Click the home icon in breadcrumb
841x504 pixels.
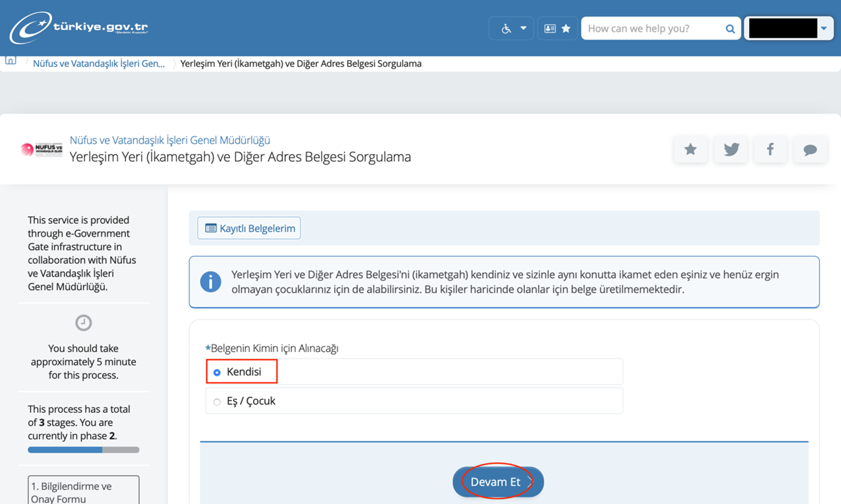coord(11,61)
